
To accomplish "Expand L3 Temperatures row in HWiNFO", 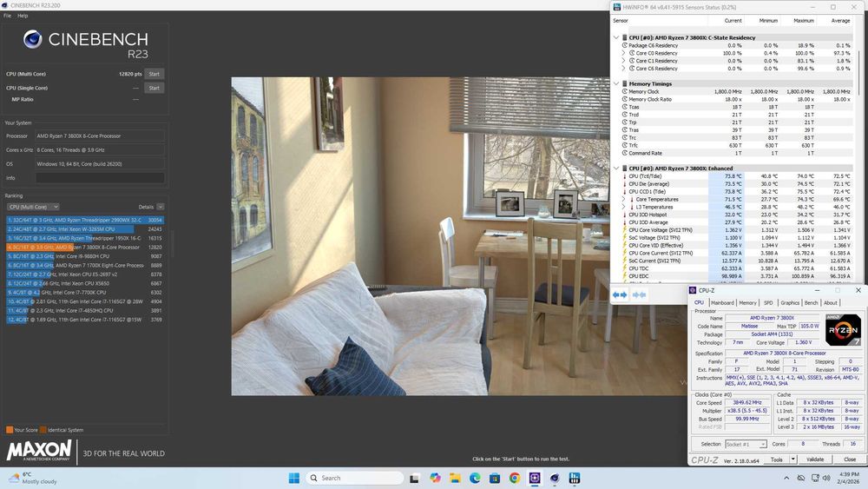I will (623, 207).
